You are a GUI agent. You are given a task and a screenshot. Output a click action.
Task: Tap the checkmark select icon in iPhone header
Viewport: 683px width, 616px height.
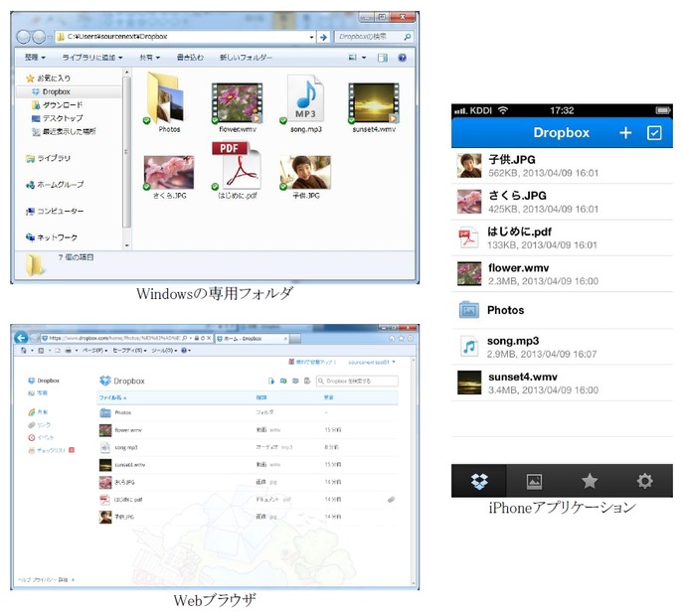pyautogui.click(x=654, y=133)
